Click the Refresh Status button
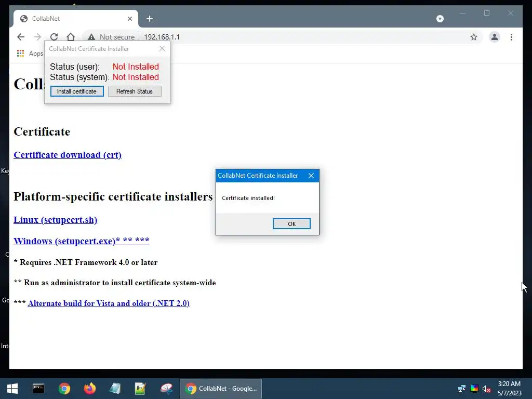This screenshot has width=532, height=399. (x=135, y=91)
